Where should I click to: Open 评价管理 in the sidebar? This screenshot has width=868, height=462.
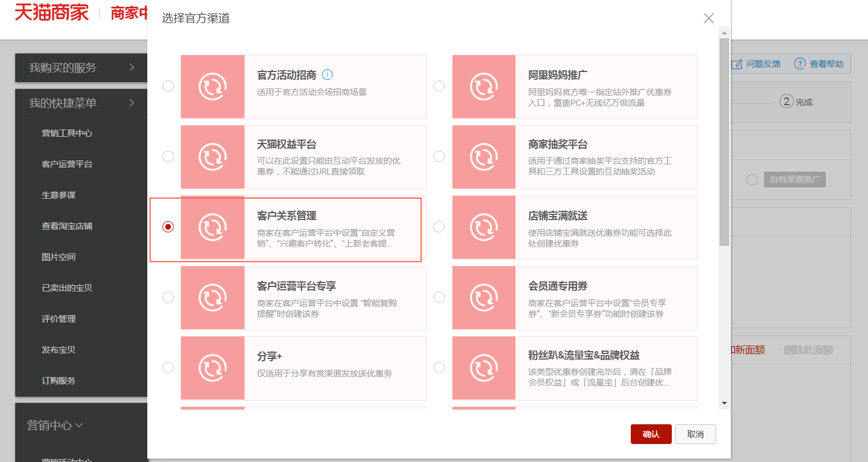pos(58,319)
